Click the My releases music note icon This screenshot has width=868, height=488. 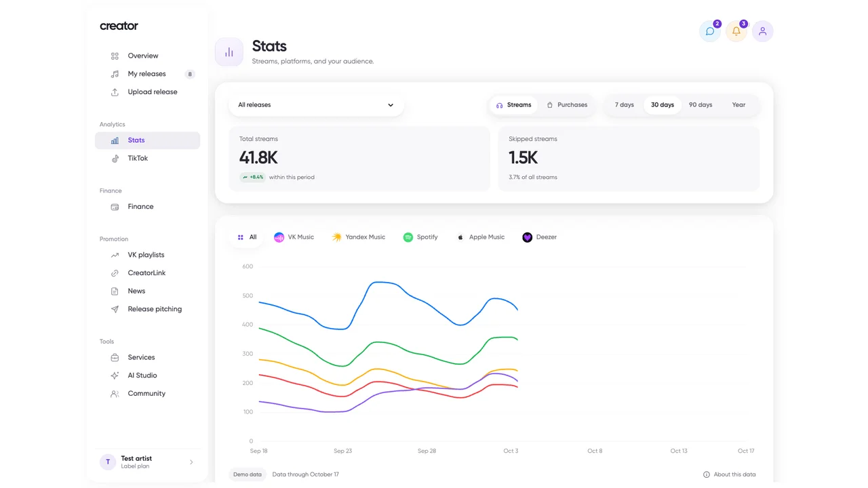click(x=115, y=74)
